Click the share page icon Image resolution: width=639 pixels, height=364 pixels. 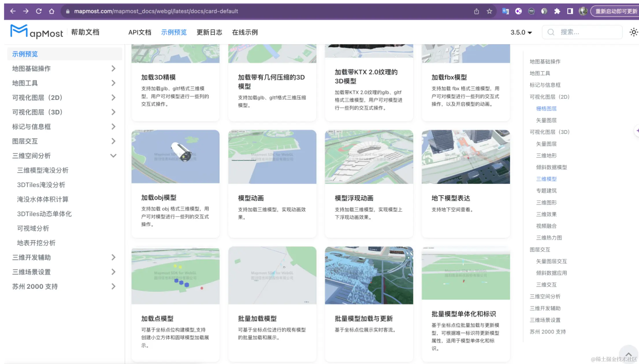(476, 11)
